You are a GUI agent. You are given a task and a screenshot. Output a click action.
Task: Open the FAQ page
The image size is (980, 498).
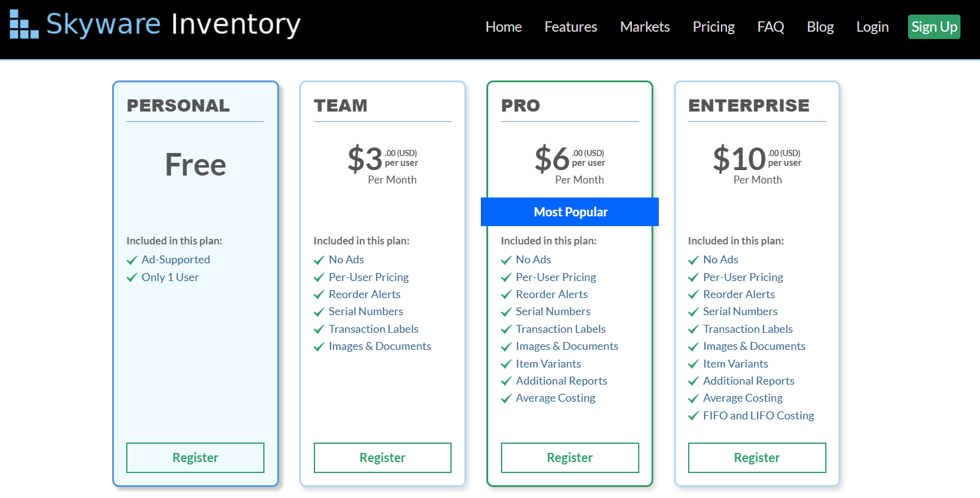(770, 27)
